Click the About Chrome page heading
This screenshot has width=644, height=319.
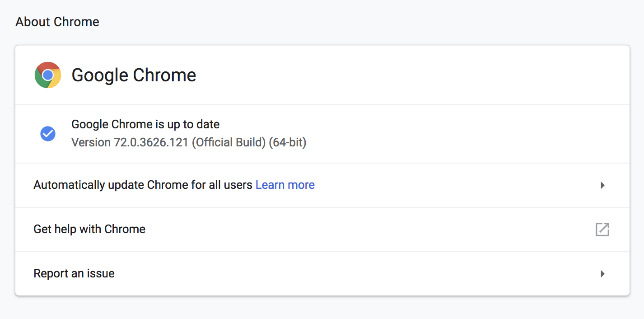click(57, 22)
